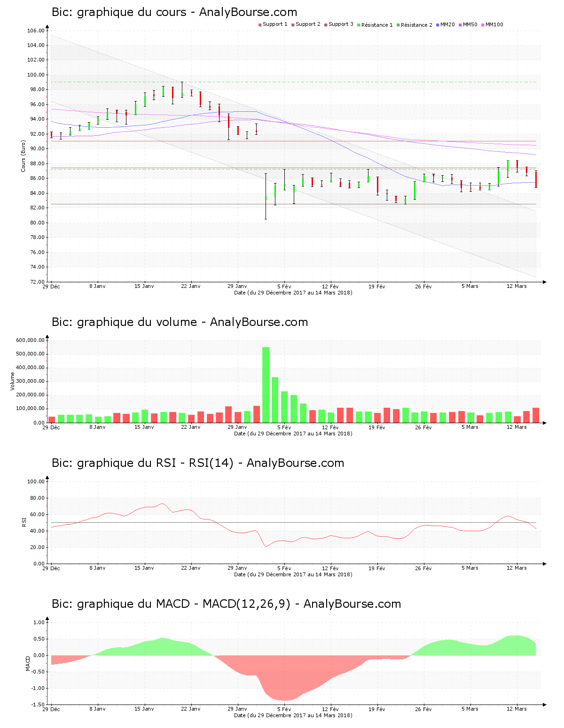Image resolution: width=564 pixels, height=728 pixels.
Task: Click the 80.00 value on RSI axis
Action: click(37, 498)
